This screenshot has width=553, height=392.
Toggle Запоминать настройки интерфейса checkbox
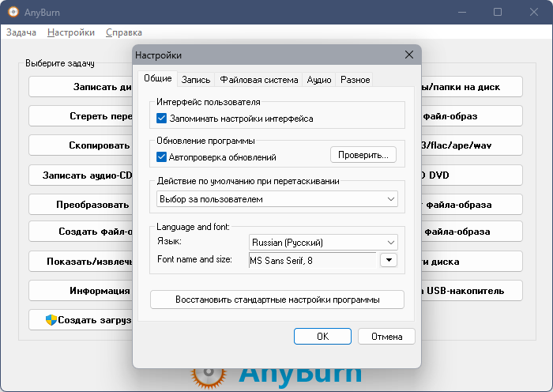tap(161, 119)
